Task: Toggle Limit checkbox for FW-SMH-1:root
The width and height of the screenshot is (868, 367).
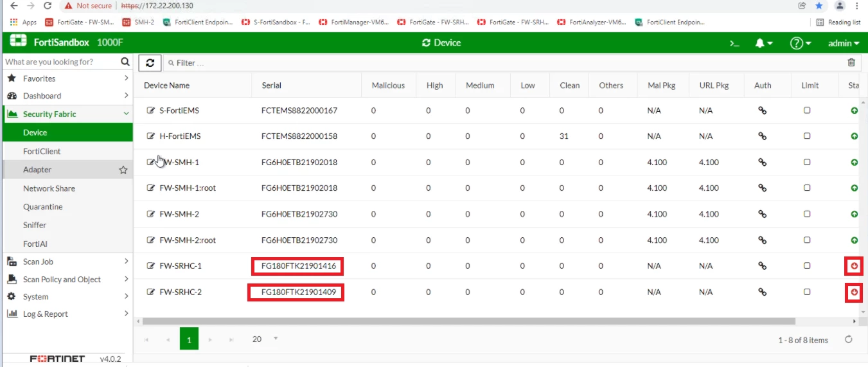Action: (807, 188)
